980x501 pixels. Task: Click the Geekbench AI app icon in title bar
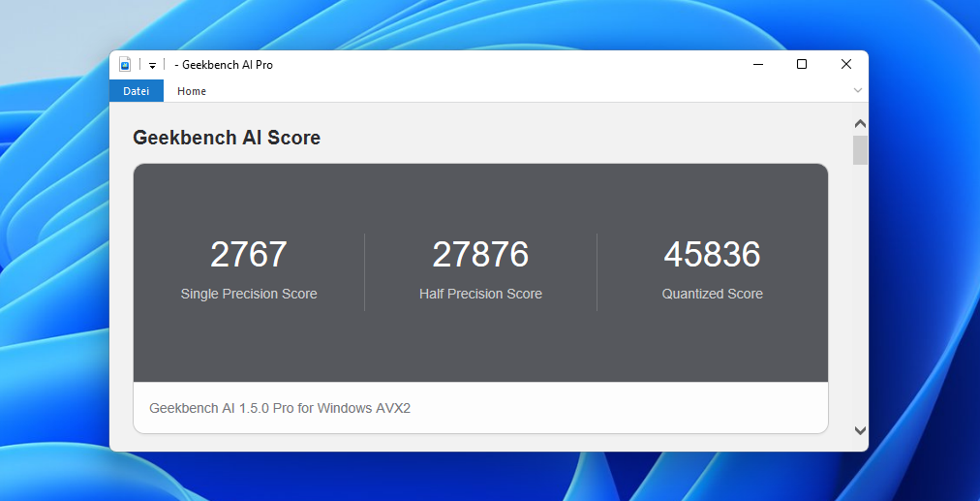point(125,64)
